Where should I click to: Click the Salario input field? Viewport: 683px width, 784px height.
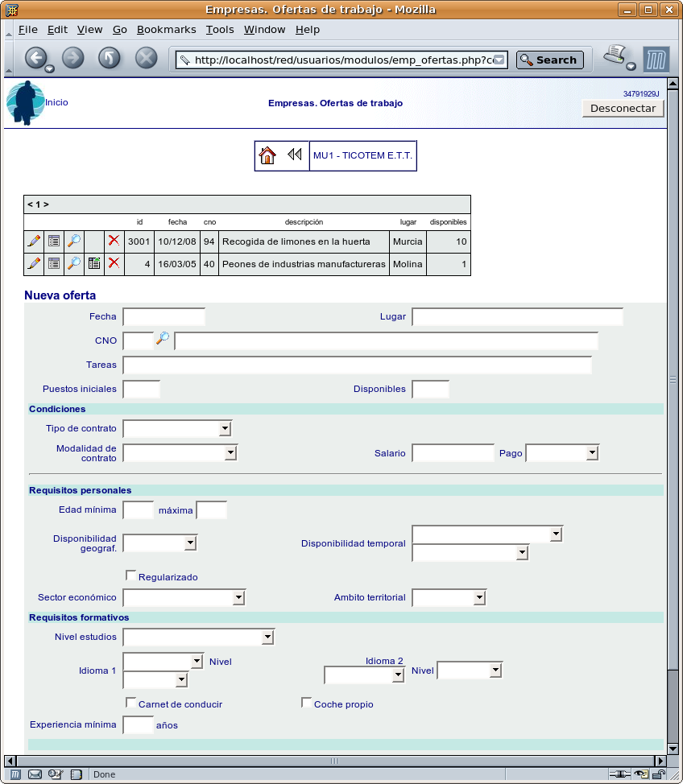click(x=453, y=453)
